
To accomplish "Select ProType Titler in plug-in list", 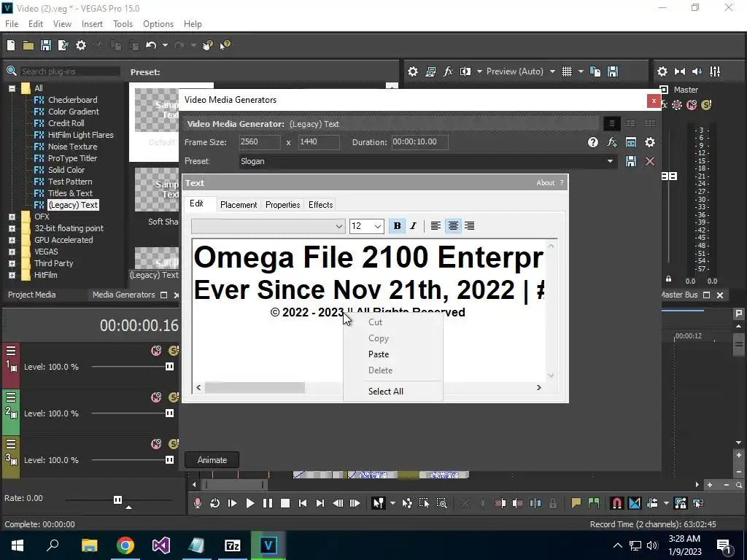I will coord(72,158).
